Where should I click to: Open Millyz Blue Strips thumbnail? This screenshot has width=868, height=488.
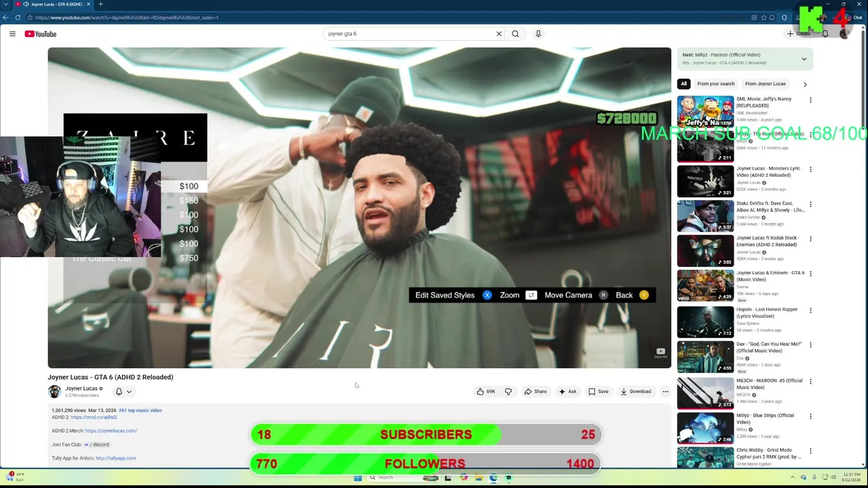pyautogui.click(x=705, y=428)
